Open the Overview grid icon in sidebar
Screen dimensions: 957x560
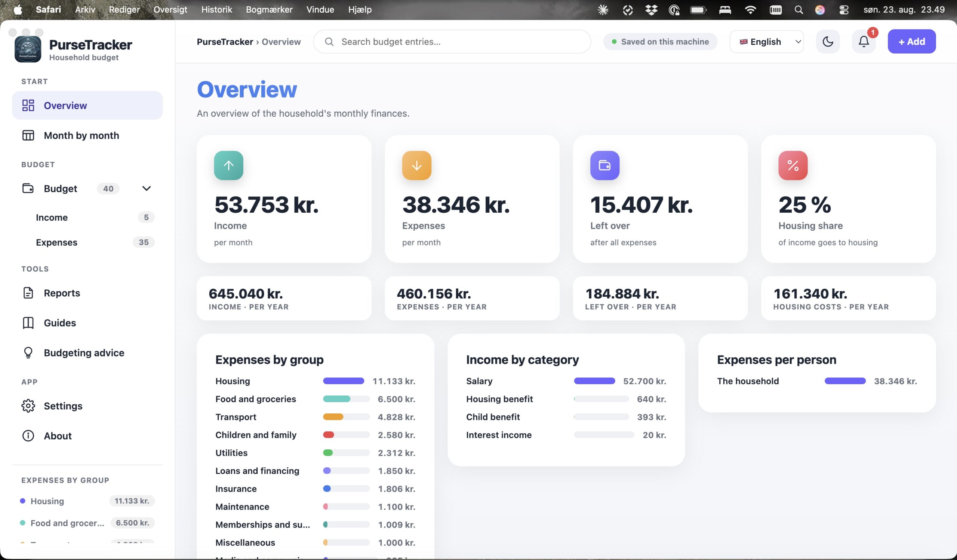pyautogui.click(x=28, y=105)
